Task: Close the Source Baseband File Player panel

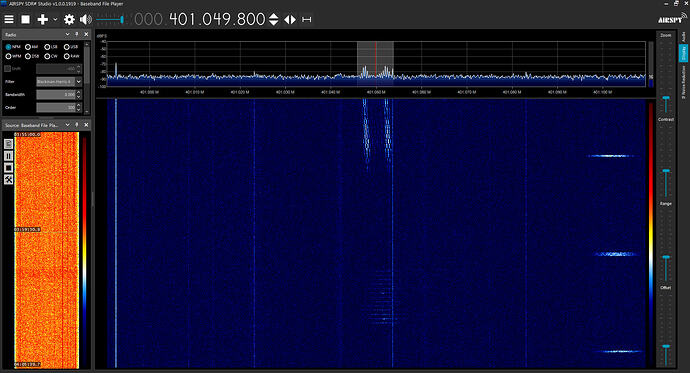Action: [x=86, y=125]
